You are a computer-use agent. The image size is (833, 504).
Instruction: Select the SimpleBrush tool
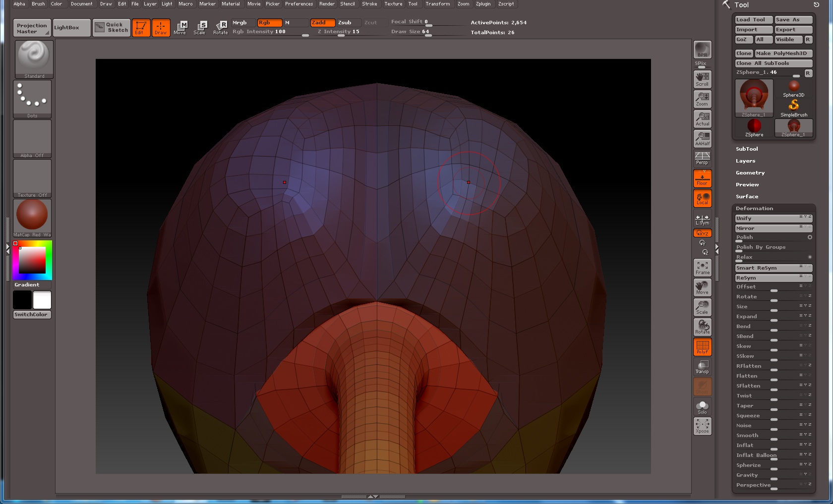pyautogui.click(x=794, y=106)
